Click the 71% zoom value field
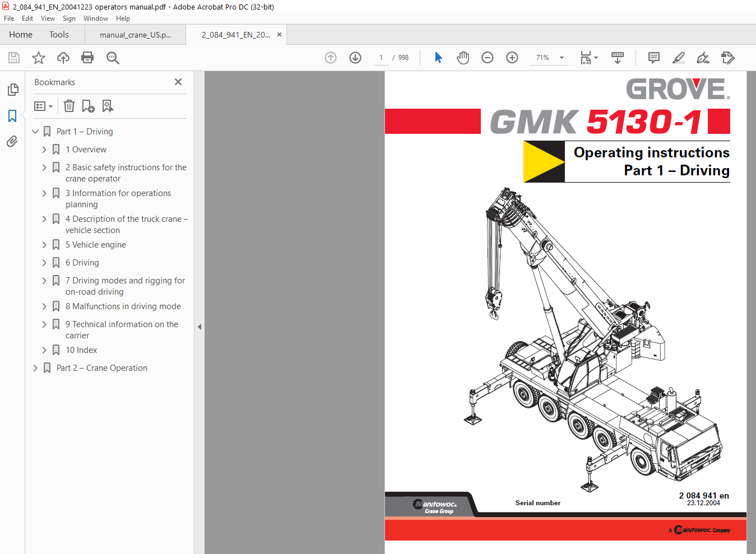Viewport: 756px width, 554px height. [x=542, y=58]
